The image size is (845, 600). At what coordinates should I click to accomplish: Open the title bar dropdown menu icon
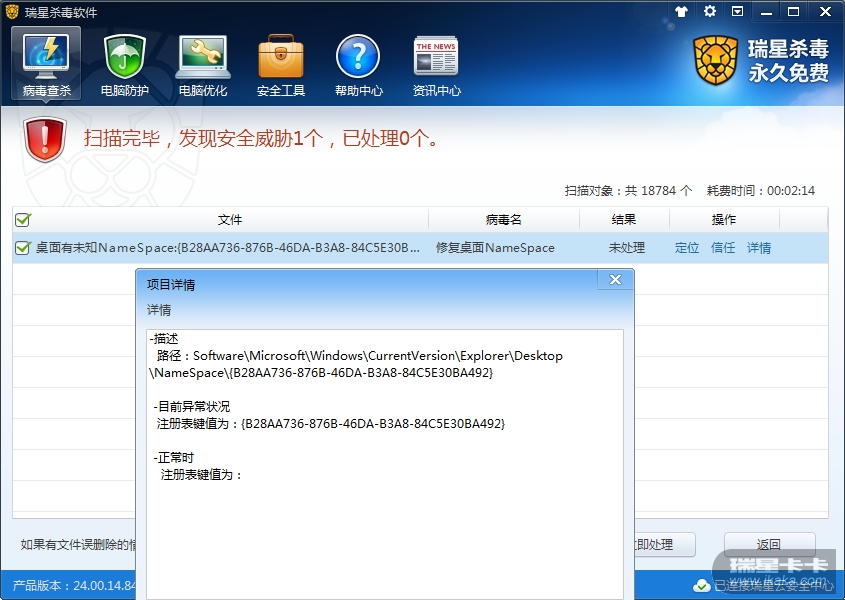click(x=738, y=11)
